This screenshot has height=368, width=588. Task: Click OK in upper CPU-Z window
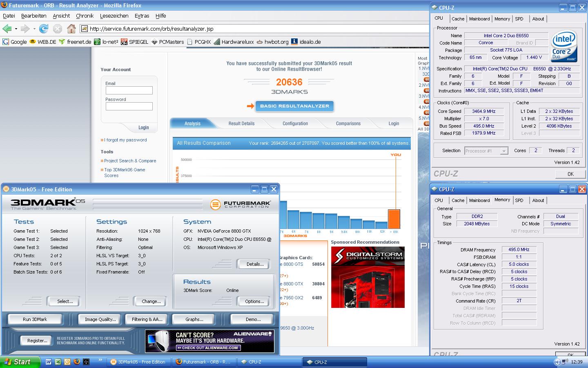570,174
